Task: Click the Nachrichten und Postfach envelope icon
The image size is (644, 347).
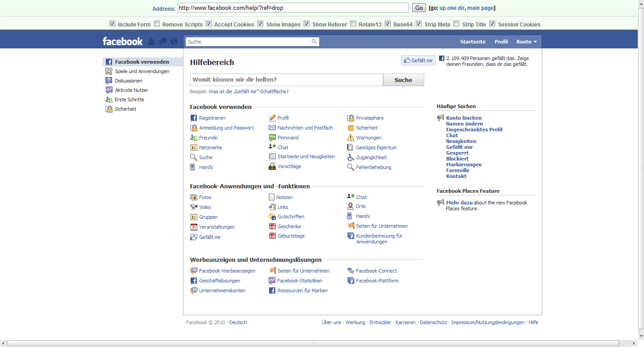Action: coord(272,128)
